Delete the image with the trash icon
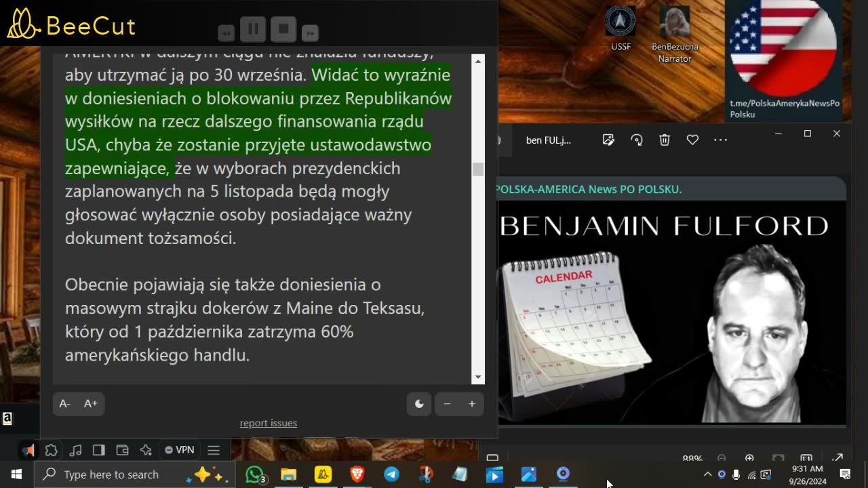The image size is (868, 488). point(665,140)
